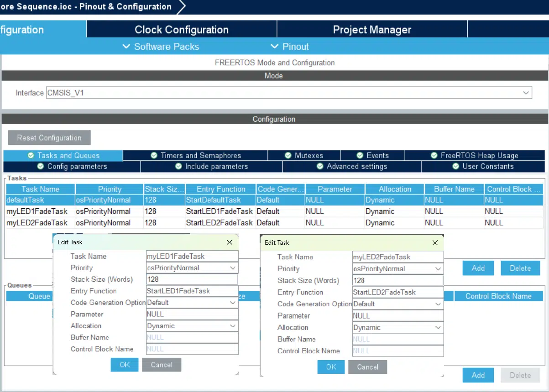This screenshot has width=549, height=392.
Task: Click the StartLED1FadeTask cell in the table
Action: (x=220, y=211)
